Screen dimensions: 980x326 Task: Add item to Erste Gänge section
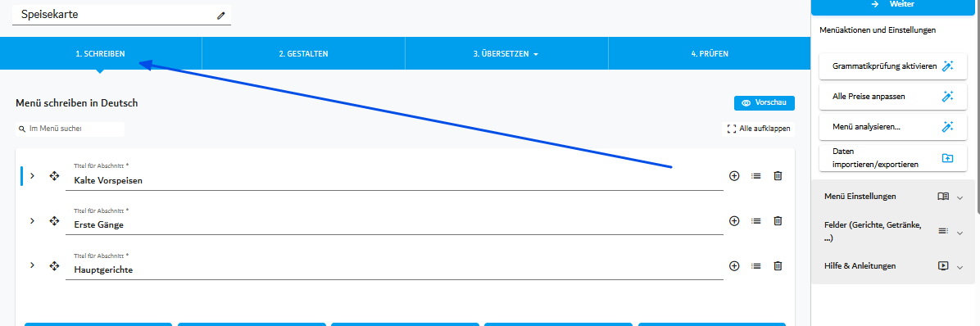[x=734, y=220]
